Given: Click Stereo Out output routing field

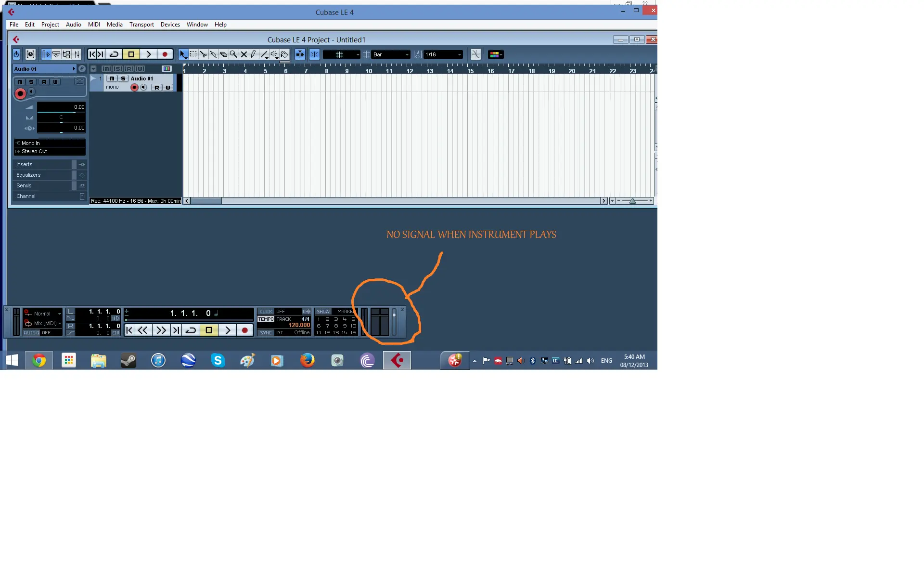Looking at the screenshot, I should point(50,151).
